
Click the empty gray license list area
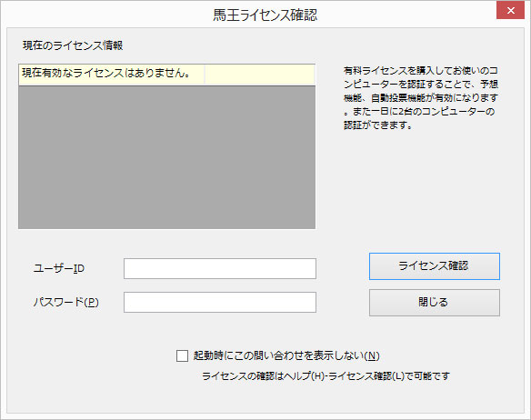(x=167, y=157)
